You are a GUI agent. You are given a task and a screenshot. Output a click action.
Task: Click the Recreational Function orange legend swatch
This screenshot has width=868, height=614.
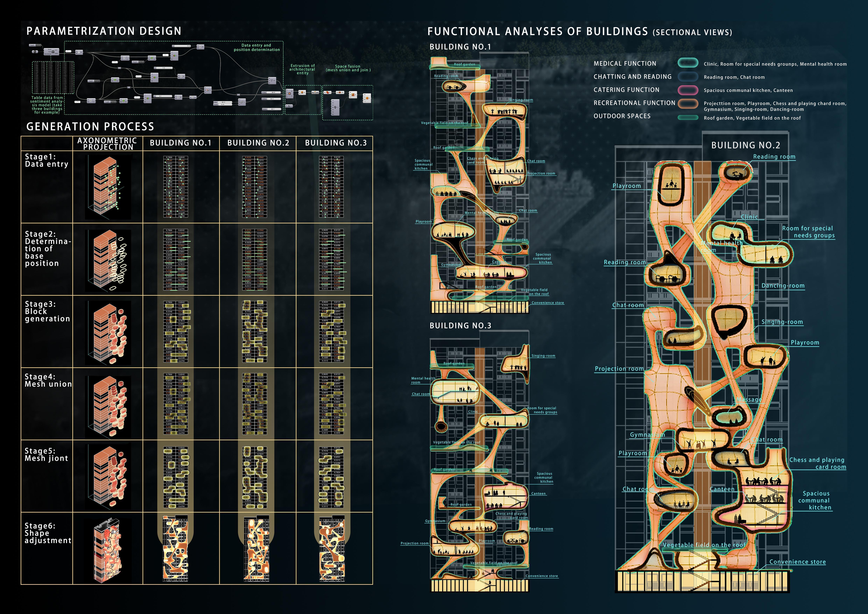point(688,103)
